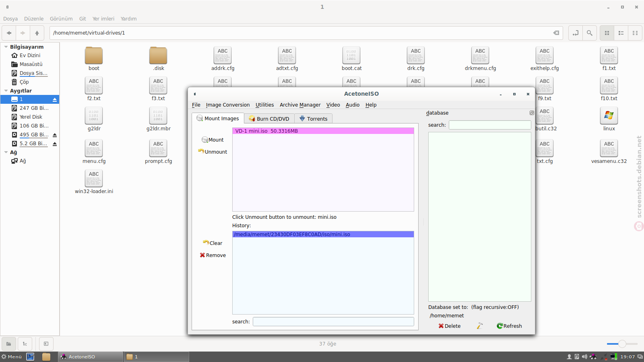Select the g2ldr.mbr file
The image size is (644, 362).
coord(158,119)
